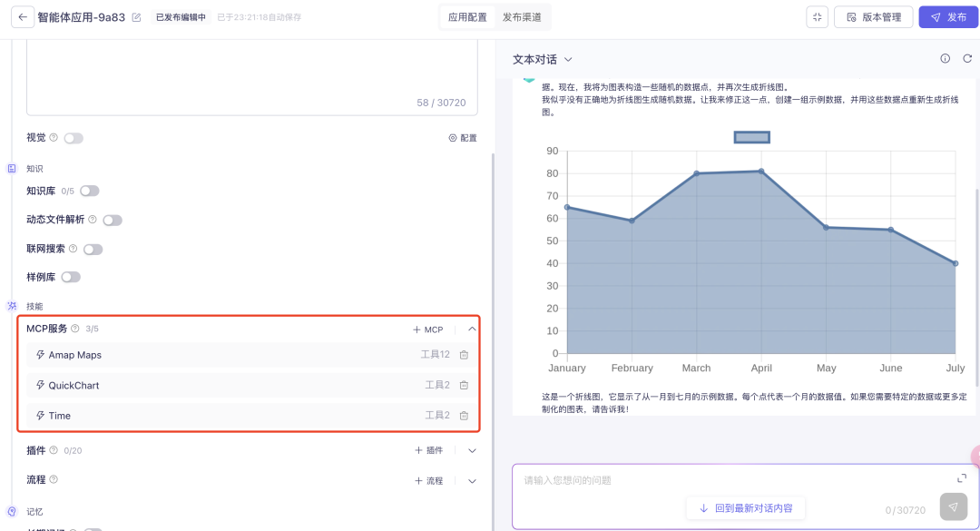Click the chart legend color swatch
The width and height of the screenshot is (980, 531).
(x=751, y=137)
